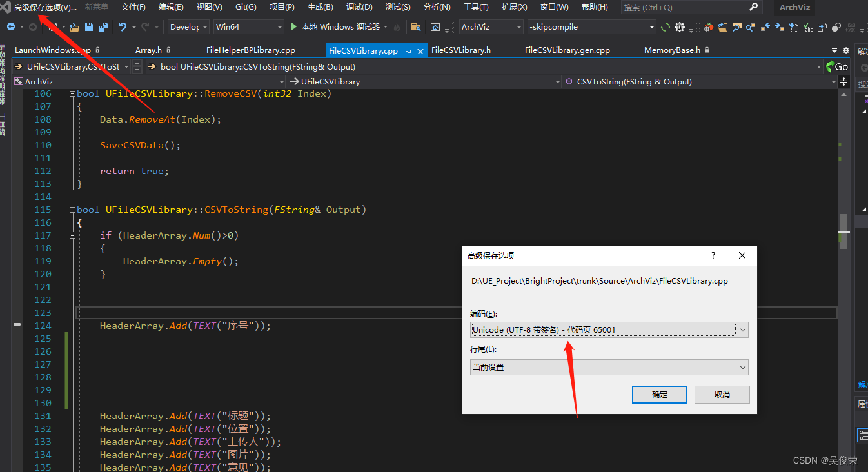Click the editor's vertical scrollbar thumb
The height and width of the screenshot is (472, 868).
843,230
